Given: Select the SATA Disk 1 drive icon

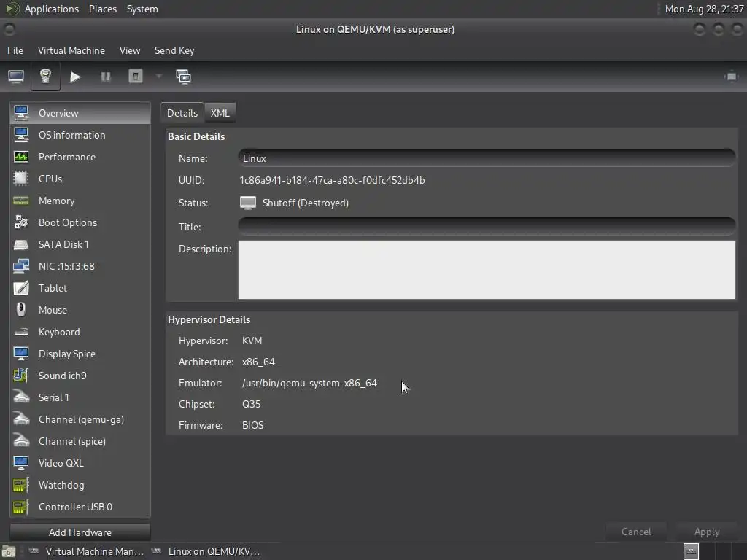Looking at the screenshot, I should tap(21, 244).
